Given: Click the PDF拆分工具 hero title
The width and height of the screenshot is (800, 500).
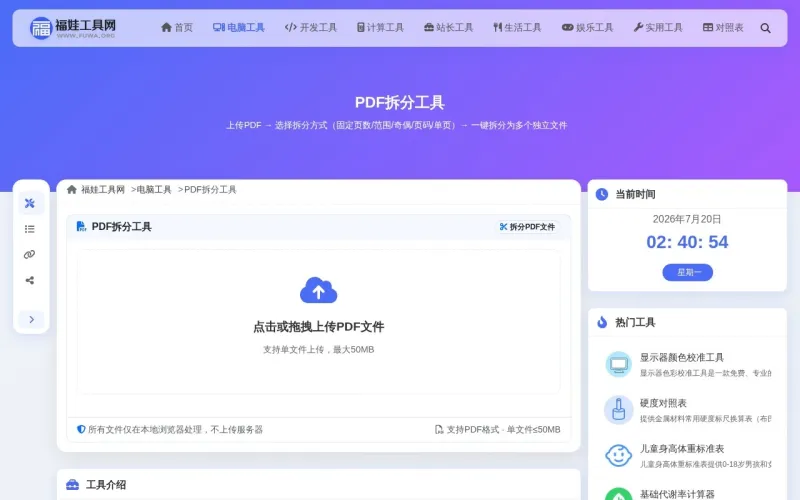Looking at the screenshot, I should click(x=399, y=103).
